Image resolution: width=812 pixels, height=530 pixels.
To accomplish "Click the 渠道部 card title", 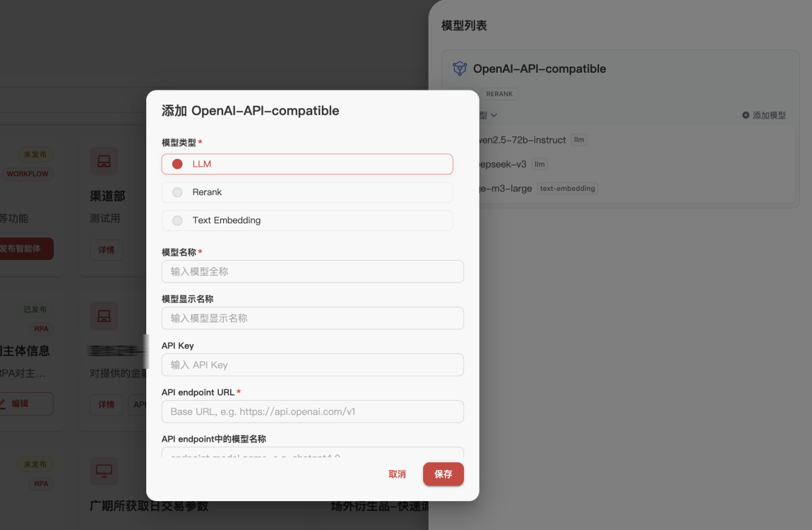I will 108,196.
